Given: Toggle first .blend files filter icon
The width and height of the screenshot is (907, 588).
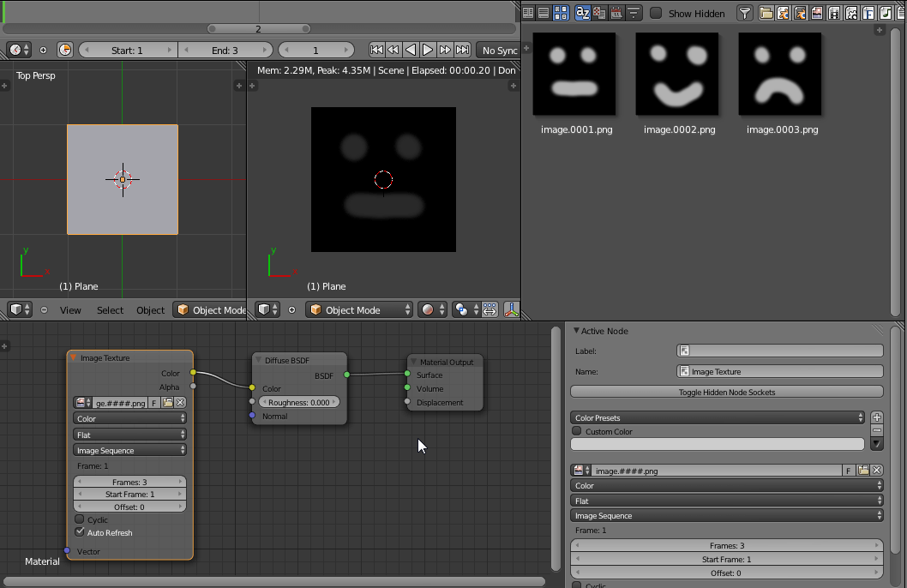Looking at the screenshot, I should pos(783,13).
